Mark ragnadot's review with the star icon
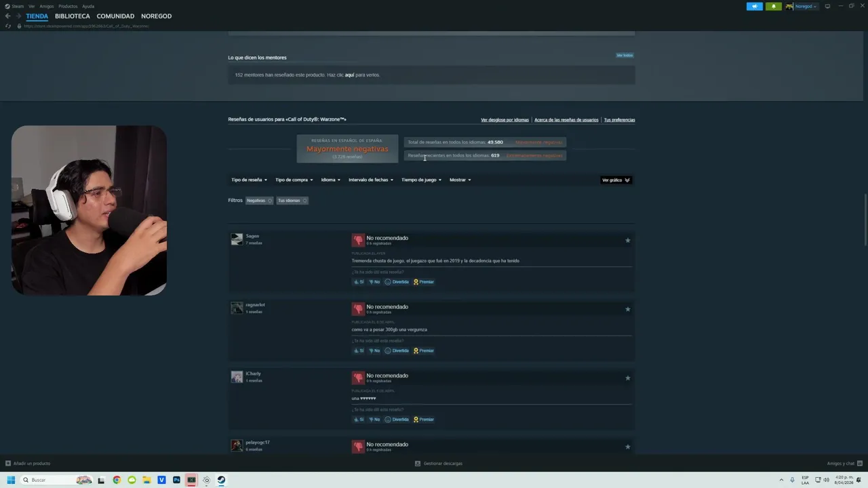Viewport: 868px width, 488px height. (x=627, y=309)
